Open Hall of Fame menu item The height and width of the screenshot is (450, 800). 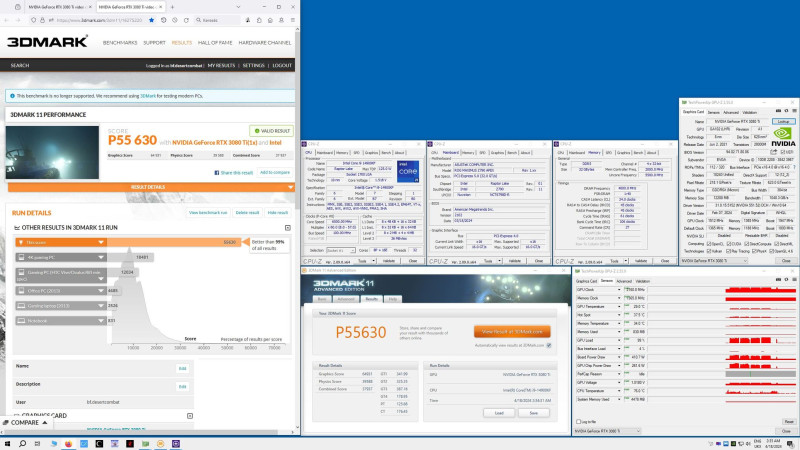(215, 43)
